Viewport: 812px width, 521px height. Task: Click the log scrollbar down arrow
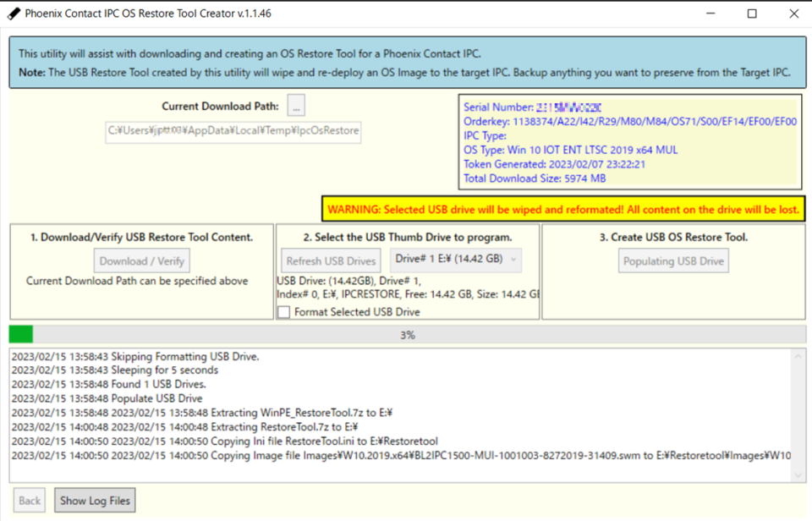798,475
